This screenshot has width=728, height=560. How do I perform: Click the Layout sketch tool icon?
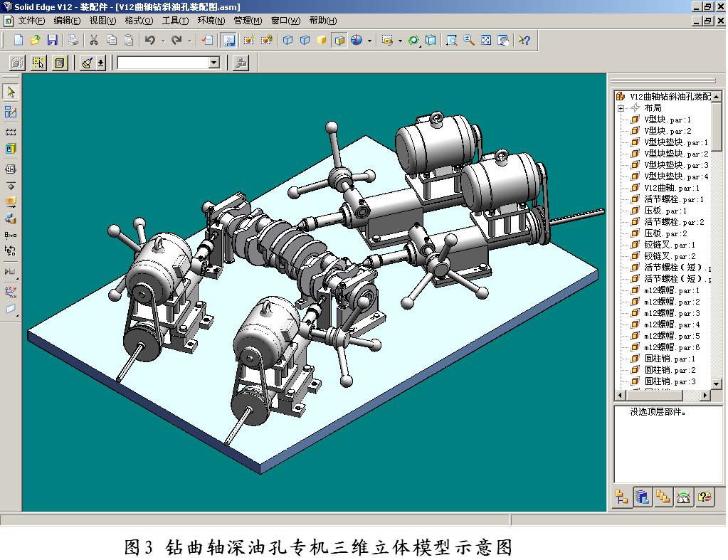coord(11,112)
